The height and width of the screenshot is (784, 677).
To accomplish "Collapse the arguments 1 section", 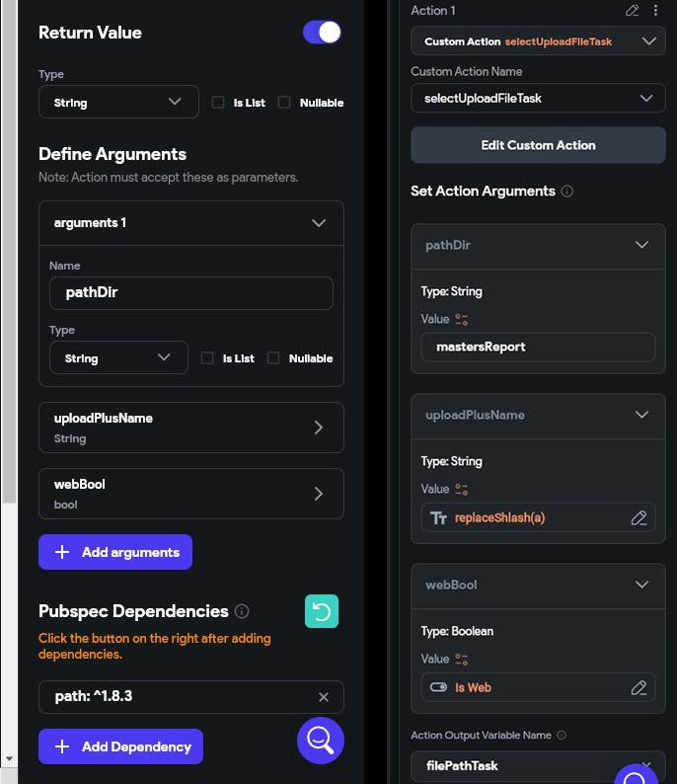I will 318,223.
